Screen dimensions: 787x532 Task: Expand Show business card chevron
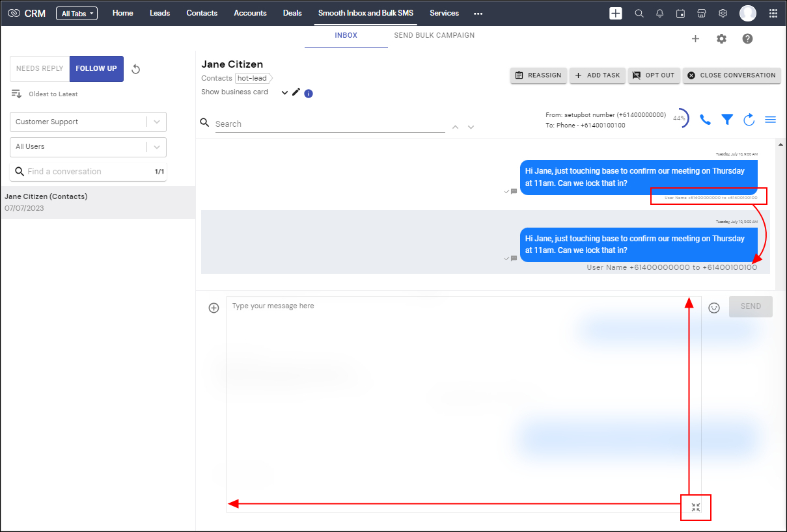pos(284,93)
